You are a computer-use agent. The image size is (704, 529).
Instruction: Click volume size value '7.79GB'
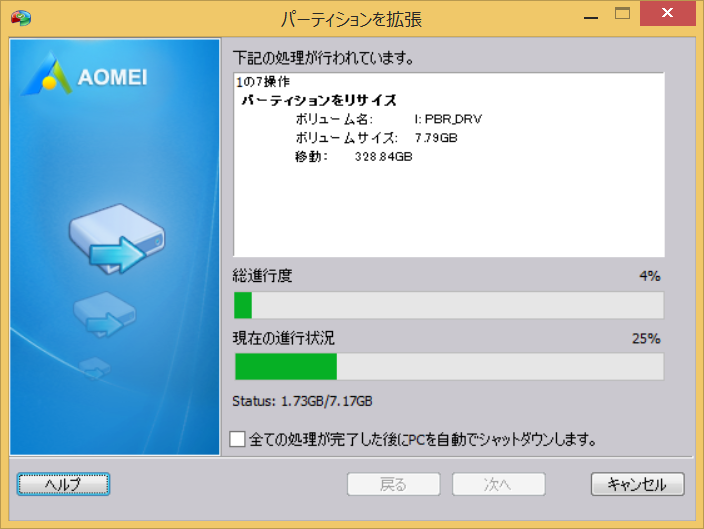coord(436,138)
